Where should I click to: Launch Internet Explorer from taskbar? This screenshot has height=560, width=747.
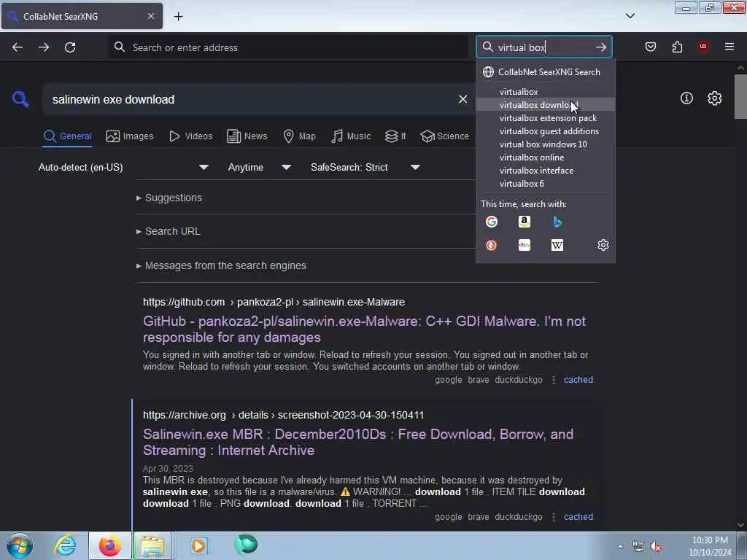[65, 545]
